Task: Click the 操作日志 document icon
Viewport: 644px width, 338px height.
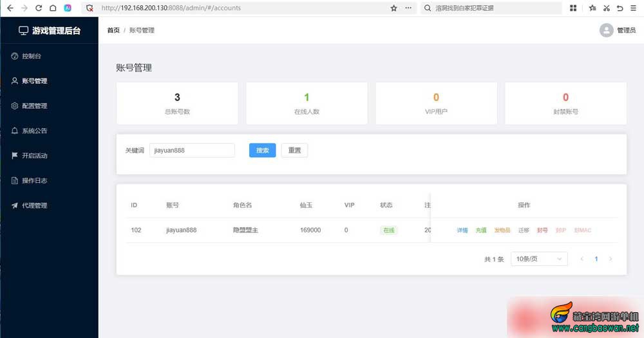Action: 15,180
